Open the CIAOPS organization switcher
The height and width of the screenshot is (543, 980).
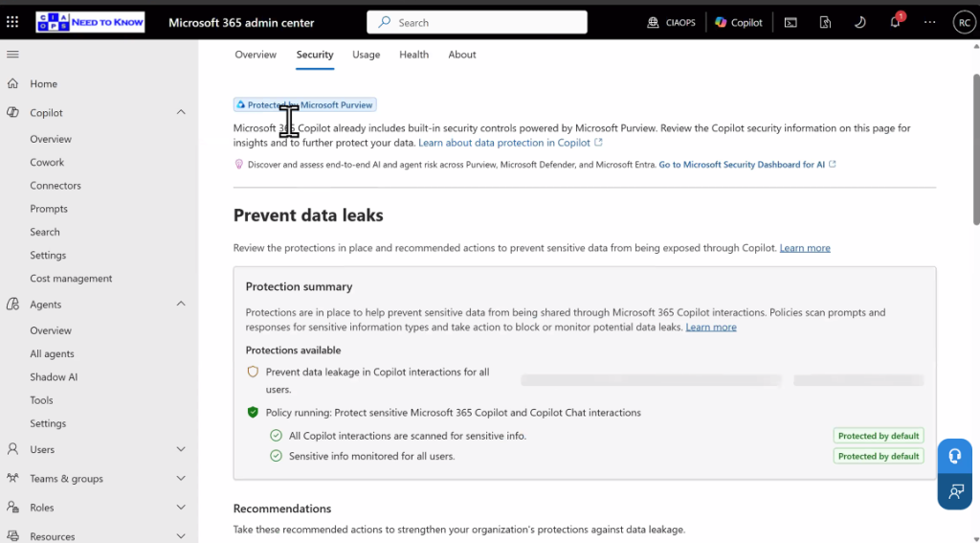click(671, 23)
